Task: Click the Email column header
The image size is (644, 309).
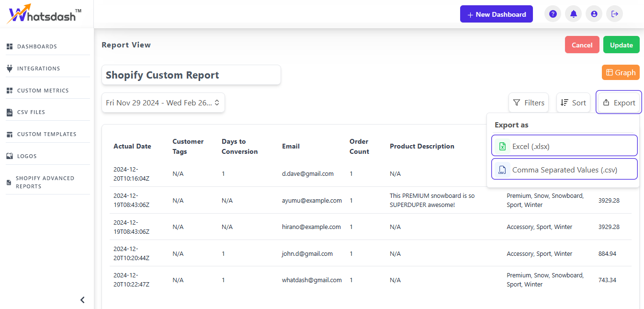Action: click(291, 147)
